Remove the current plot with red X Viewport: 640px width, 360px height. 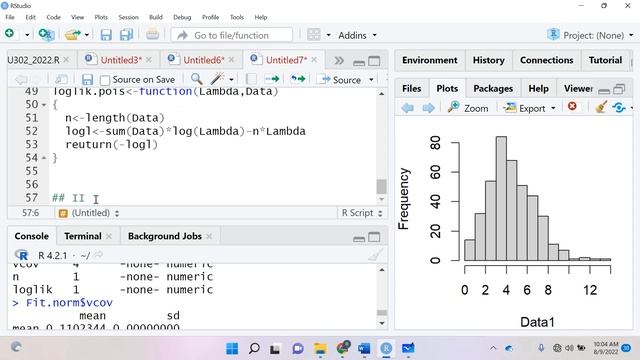pos(572,106)
